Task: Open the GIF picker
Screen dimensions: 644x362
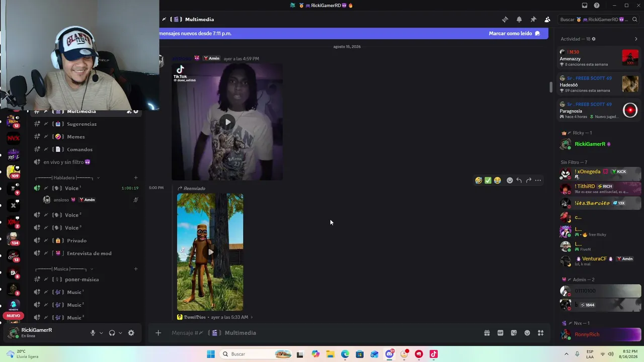Action: point(500,333)
